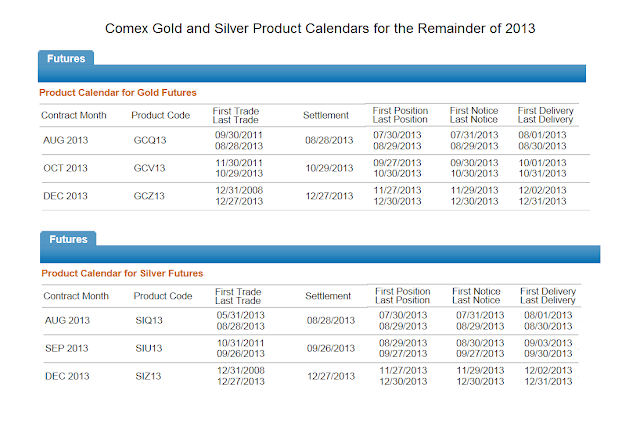Click the OCT 2013 contract month
The image size is (640, 433).
click(65, 168)
